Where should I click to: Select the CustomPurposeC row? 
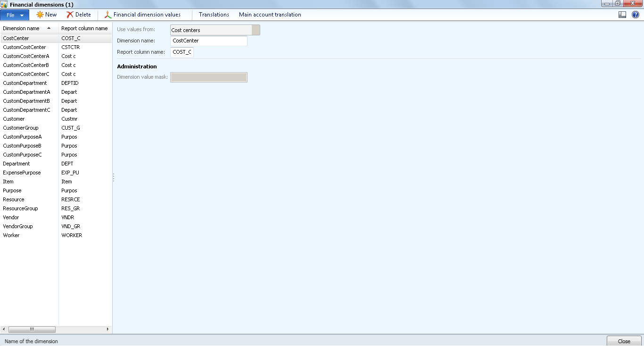(x=56, y=155)
